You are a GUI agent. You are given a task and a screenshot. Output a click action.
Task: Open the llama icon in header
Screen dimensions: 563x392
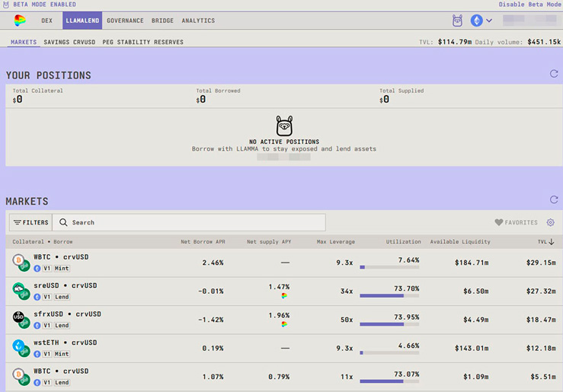[457, 21]
